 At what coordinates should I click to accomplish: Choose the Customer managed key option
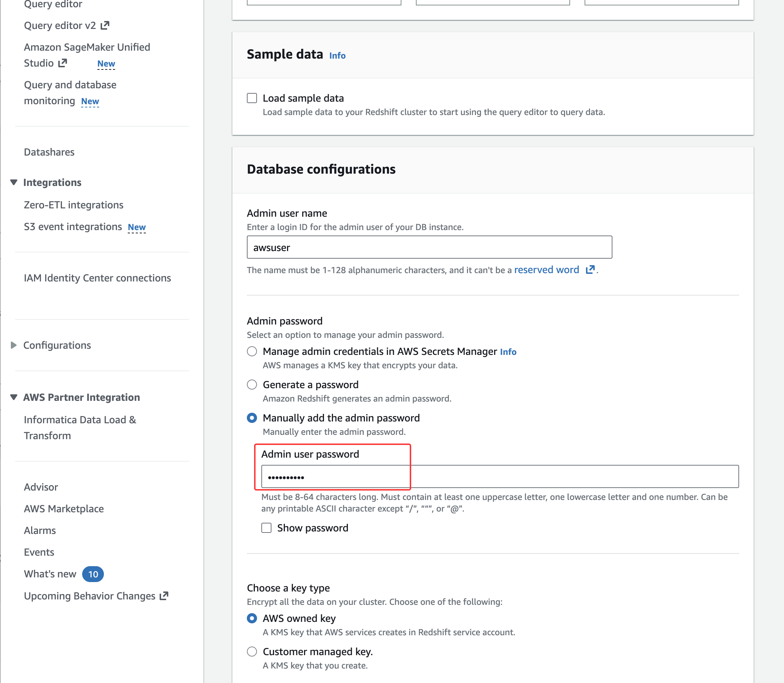tap(252, 652)
